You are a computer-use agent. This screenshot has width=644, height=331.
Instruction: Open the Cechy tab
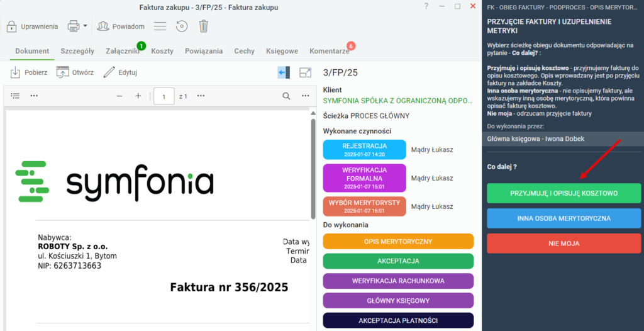[x=245, y=51]
